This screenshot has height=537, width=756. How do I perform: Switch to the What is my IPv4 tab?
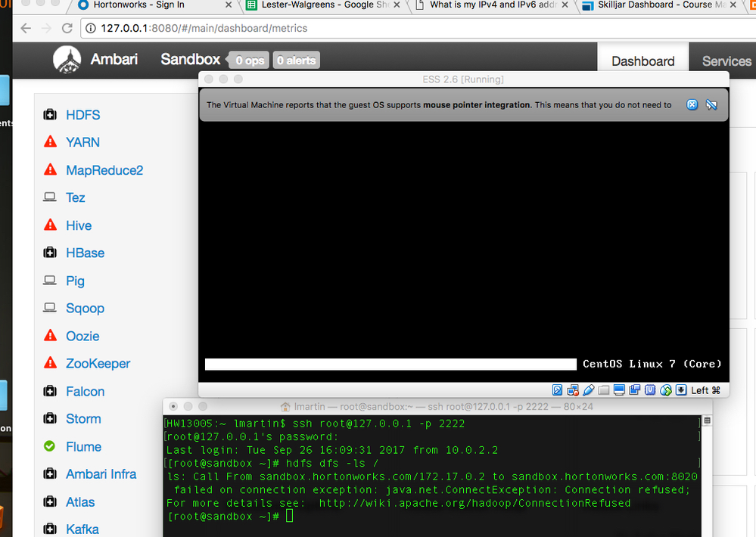493,5
